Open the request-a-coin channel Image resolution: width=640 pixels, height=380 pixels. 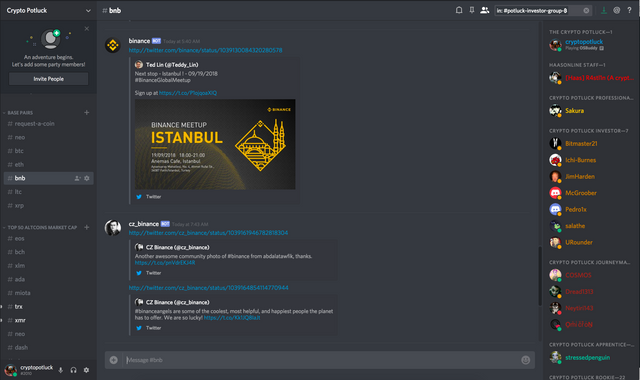pos(49,124)
